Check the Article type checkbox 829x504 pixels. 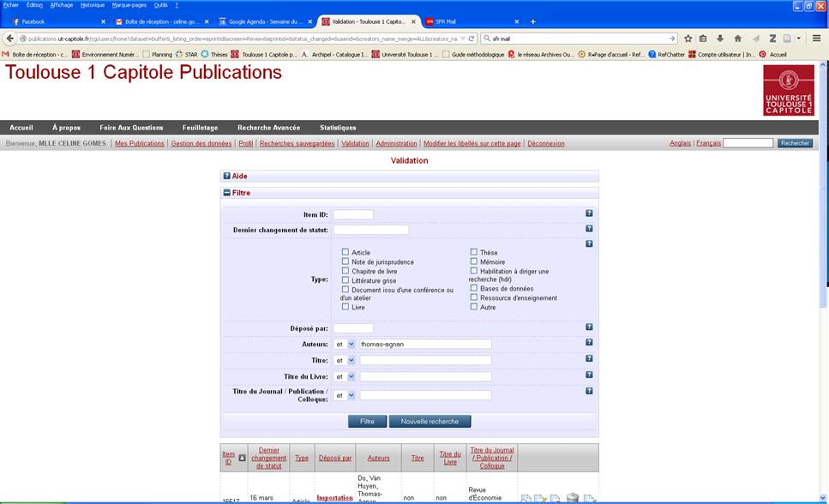345,252
